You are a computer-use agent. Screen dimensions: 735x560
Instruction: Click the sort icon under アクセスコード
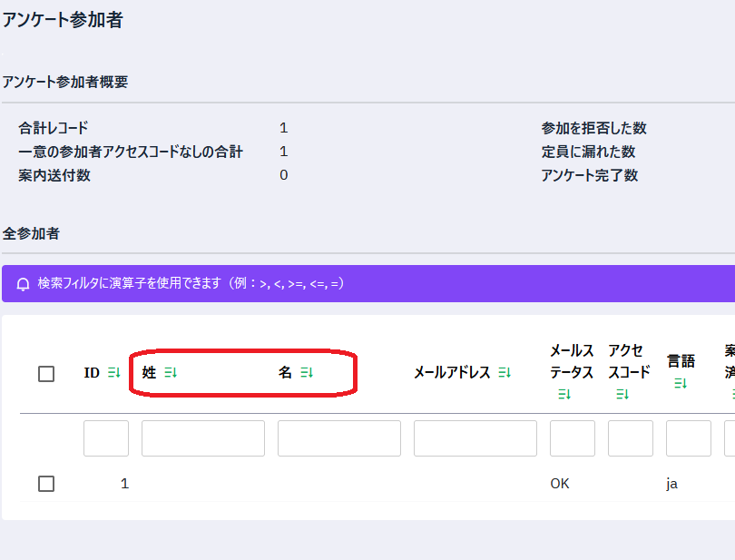point(622,394)
